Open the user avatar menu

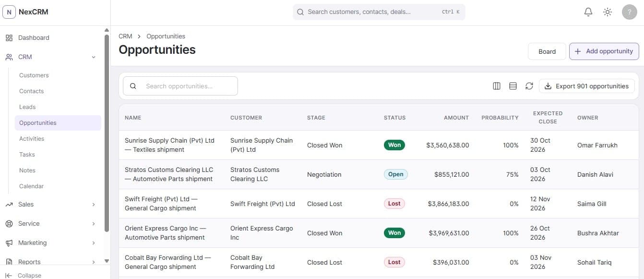tap(630, 12)
